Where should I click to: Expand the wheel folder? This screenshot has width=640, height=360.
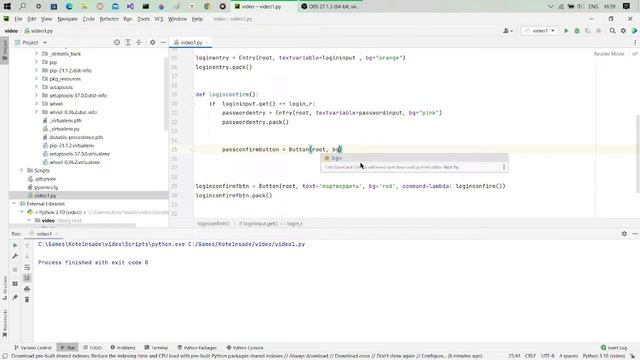[x=36, y=104]
